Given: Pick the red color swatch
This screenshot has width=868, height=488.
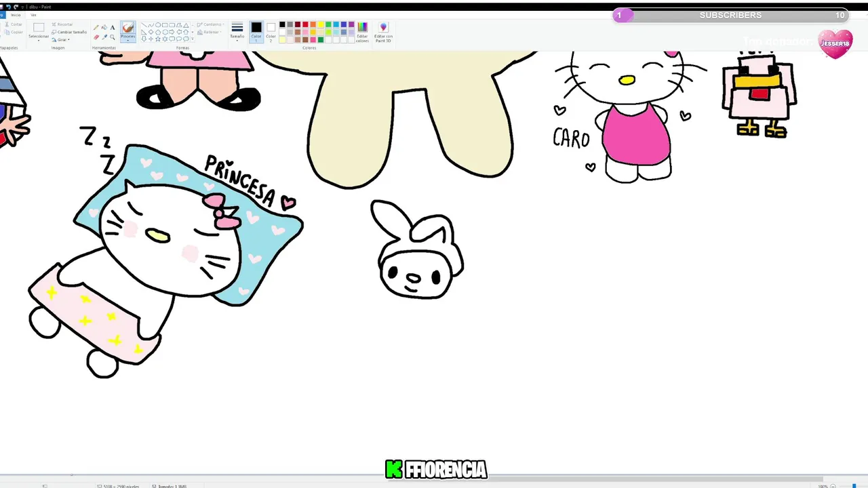Looking at the screenshot, I should (x=305, y=24).
